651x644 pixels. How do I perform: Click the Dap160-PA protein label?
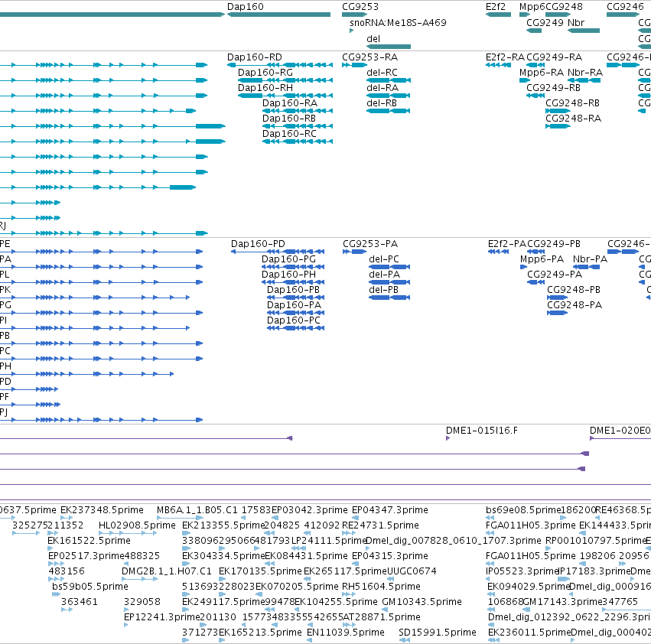294,306
